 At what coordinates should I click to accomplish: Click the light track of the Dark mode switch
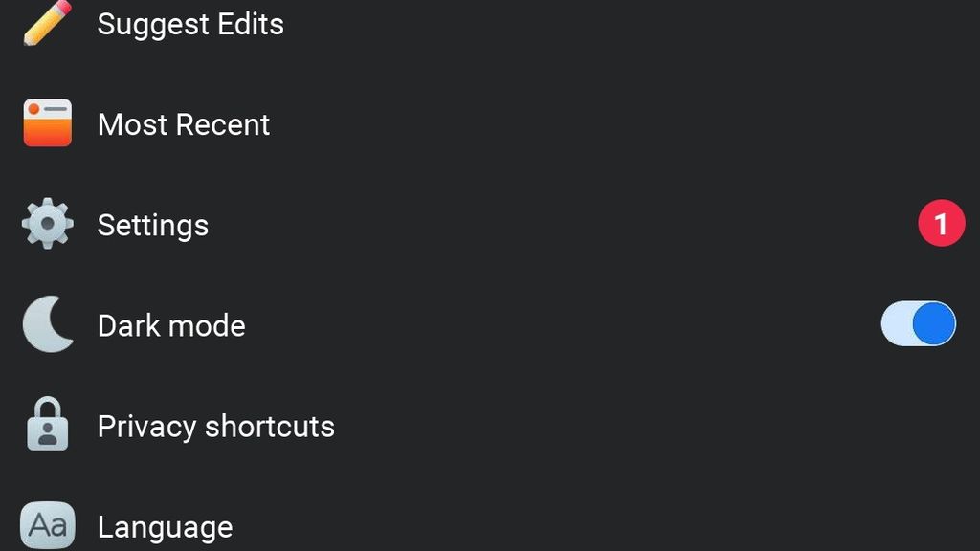click(x=895, y=324)
